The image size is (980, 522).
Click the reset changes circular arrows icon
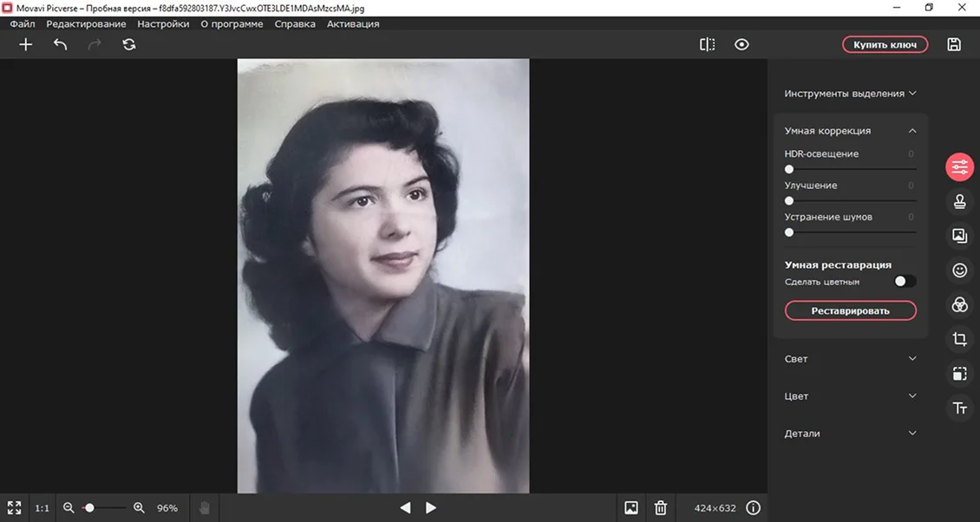coord(129,44)
